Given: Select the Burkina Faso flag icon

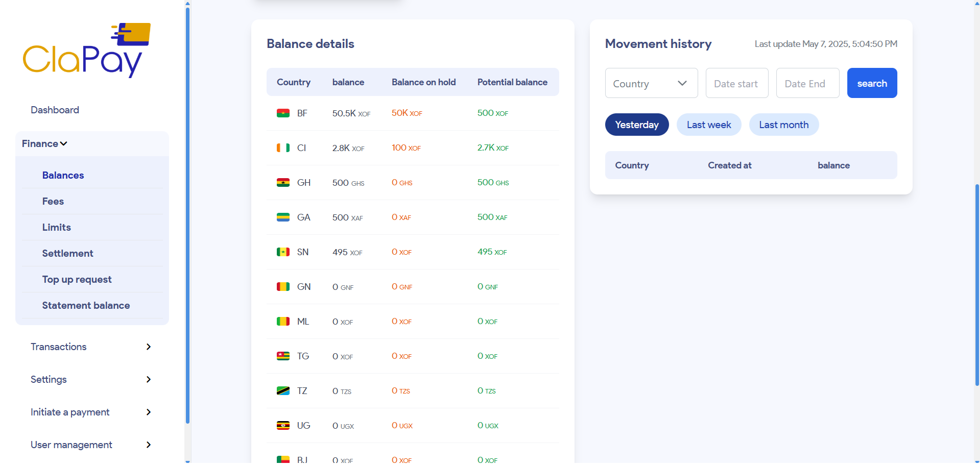Looking at the screenshot, I should (x=283, y=113).
